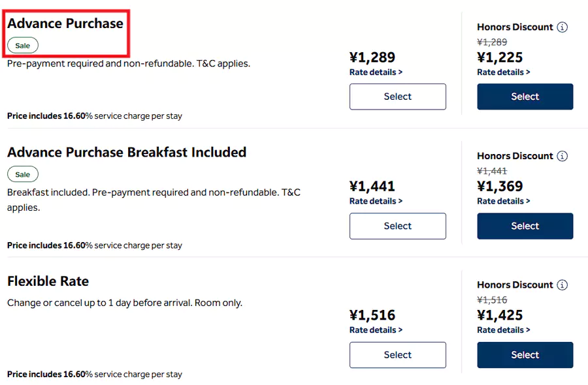Open info icon for Breakfast Included Honors Discount
The image size is (588, 385).
[563, 156]
